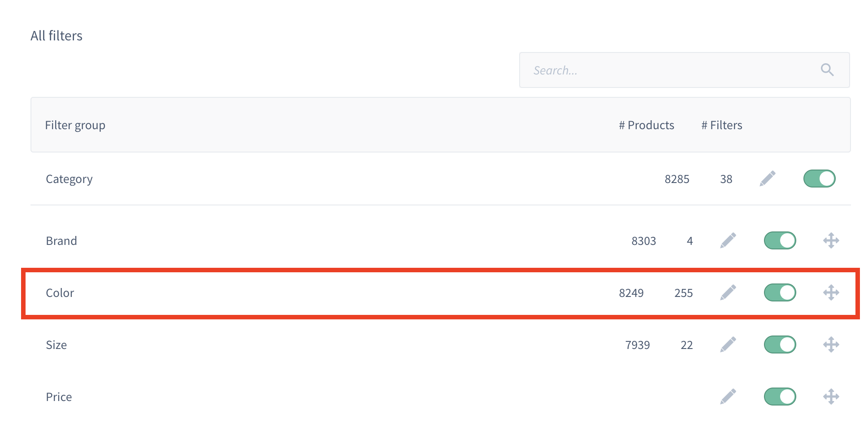The image size is (868, 436).
Task: Edit the Price filter group
Action: pyautogui.click(x=728, y=397)
